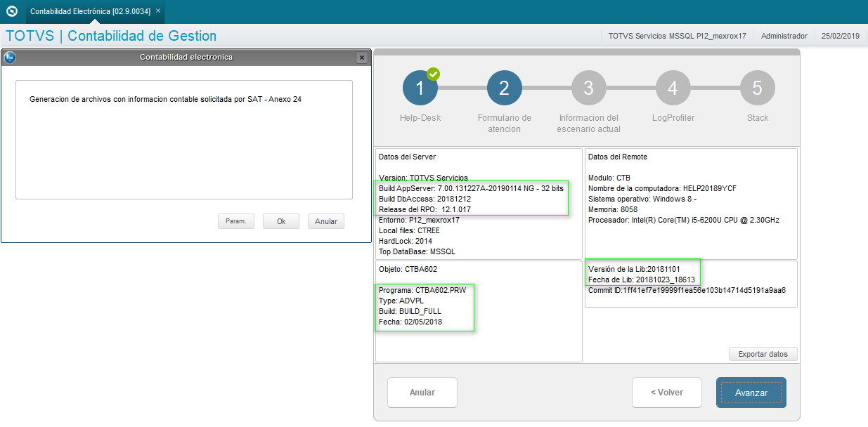Image resolution: width=868 pixels, height=427 pixels.
Task: Click the Type: ADVPL line
Action: coord(402,301)
